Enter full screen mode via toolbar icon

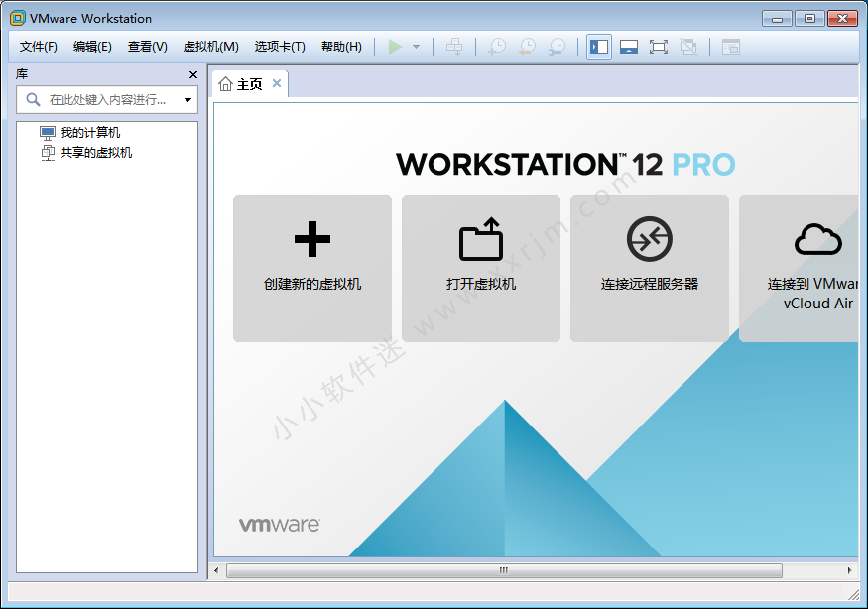coord(659,47)
